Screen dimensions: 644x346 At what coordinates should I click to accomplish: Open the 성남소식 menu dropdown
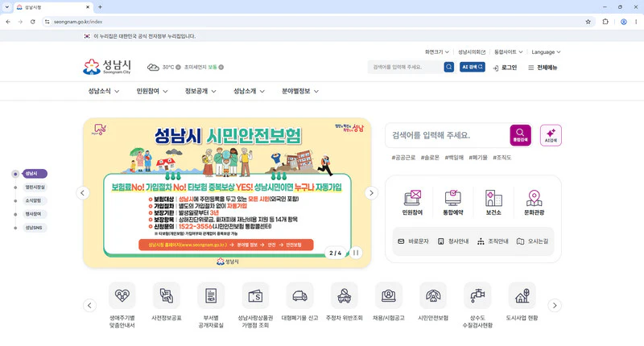[104, 91]
